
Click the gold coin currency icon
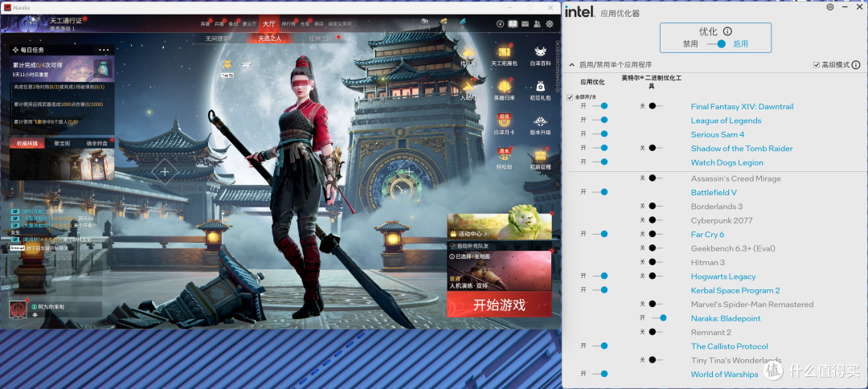click(443, 21)
